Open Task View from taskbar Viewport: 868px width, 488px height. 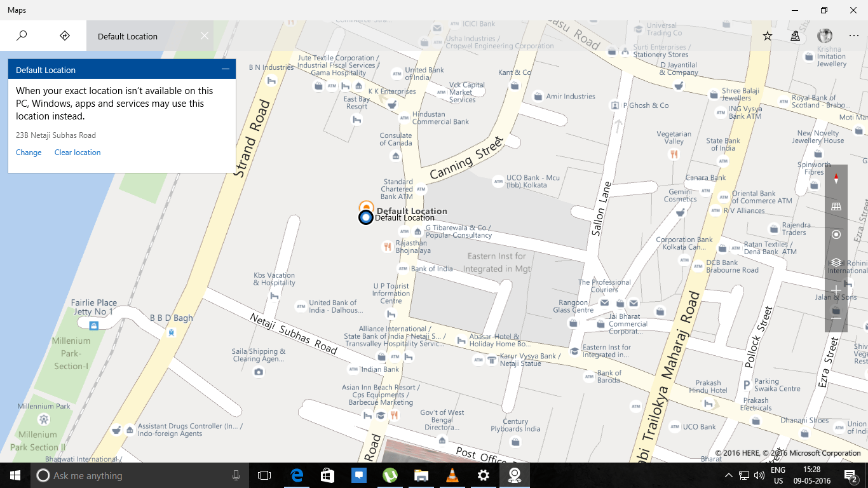(264, 475)
